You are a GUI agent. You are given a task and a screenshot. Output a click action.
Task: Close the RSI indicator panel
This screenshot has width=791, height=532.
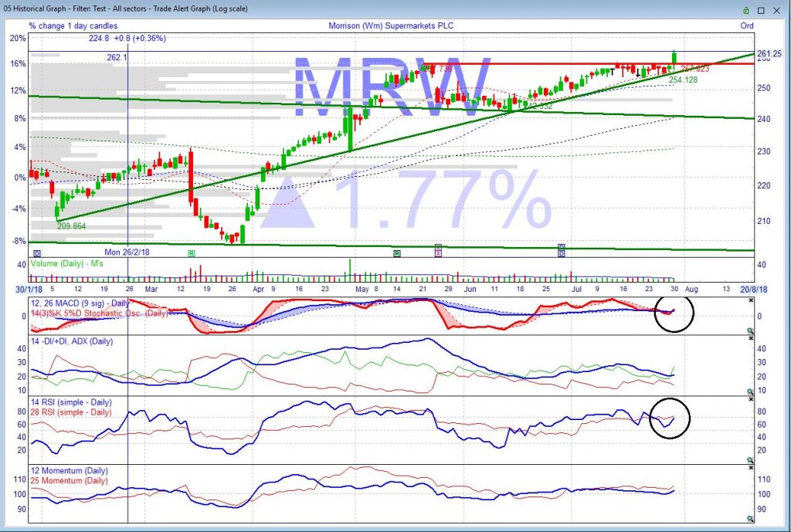751,399
